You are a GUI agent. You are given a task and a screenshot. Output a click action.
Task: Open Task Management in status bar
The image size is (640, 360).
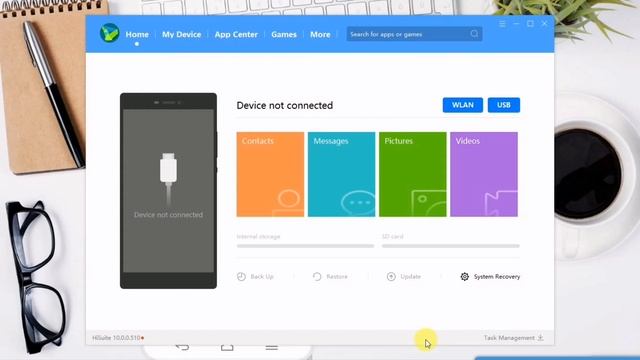click(509, 338)
